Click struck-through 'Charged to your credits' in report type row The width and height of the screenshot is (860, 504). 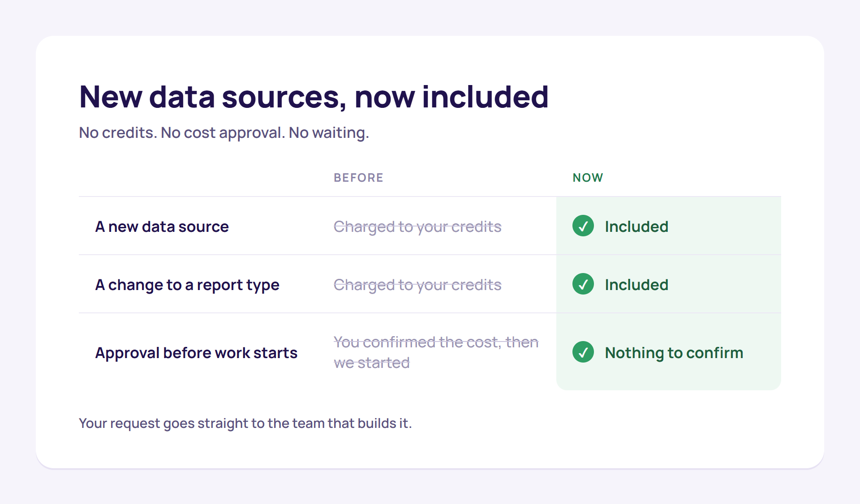click(x=417, y=285)
